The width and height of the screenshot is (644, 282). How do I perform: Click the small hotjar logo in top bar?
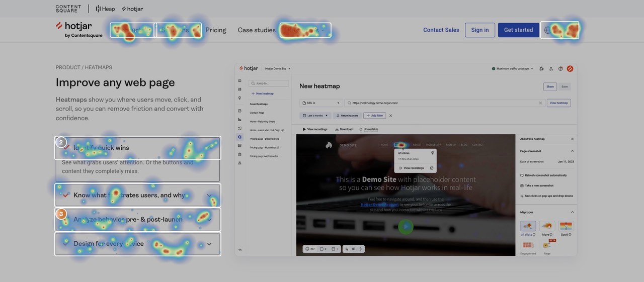[x=132, y=9]
